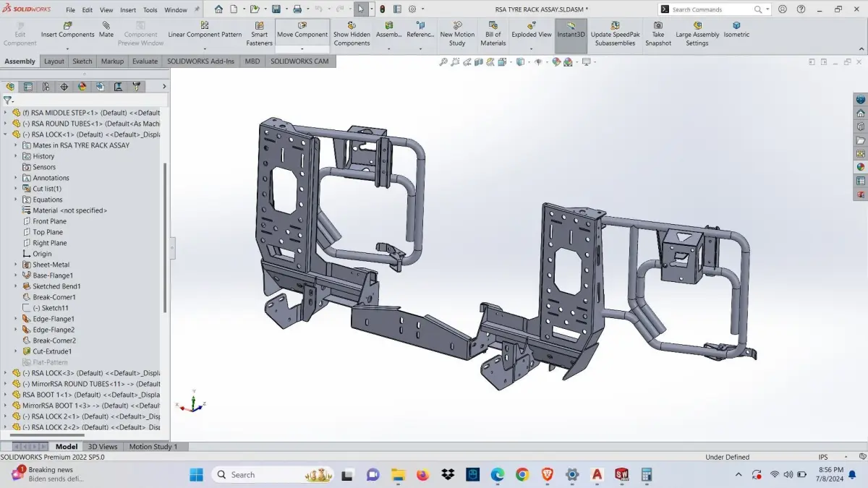Open the Exploded View dropdown arrow

pyautogui.click(x=532, y=49)
